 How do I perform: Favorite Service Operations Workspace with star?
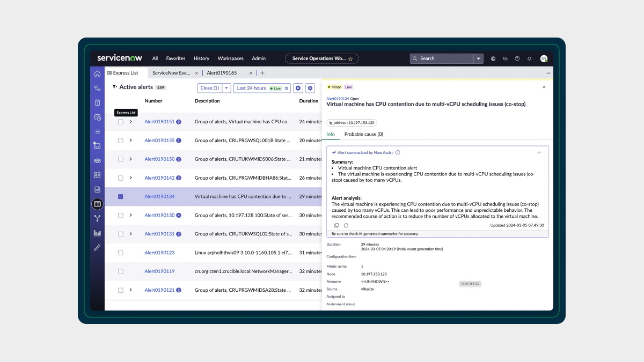[x=350, y=58]
